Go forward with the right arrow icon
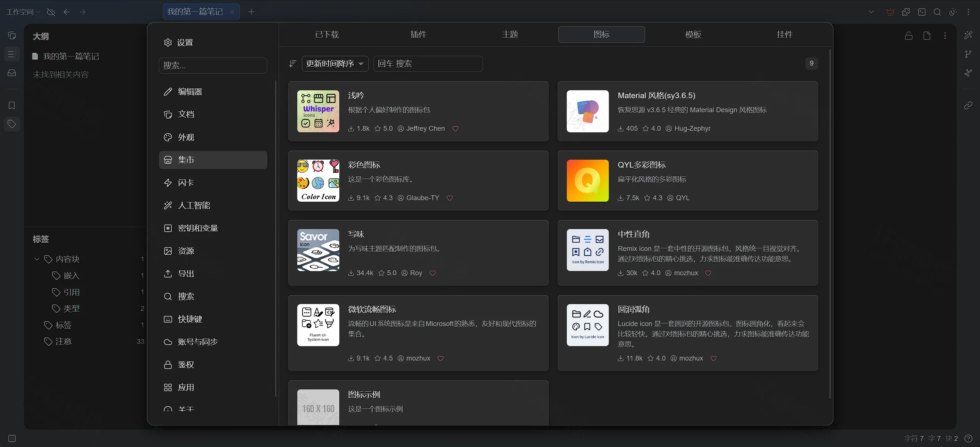The height and width of the screenshot is (447, 980). [83, 12]
